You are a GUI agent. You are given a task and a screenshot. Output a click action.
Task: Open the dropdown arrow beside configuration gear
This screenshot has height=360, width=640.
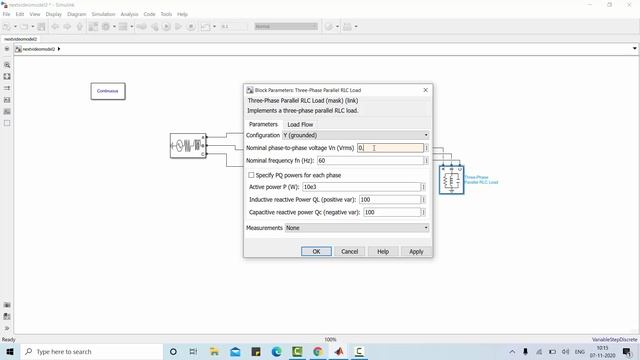[x=114, y=27]
